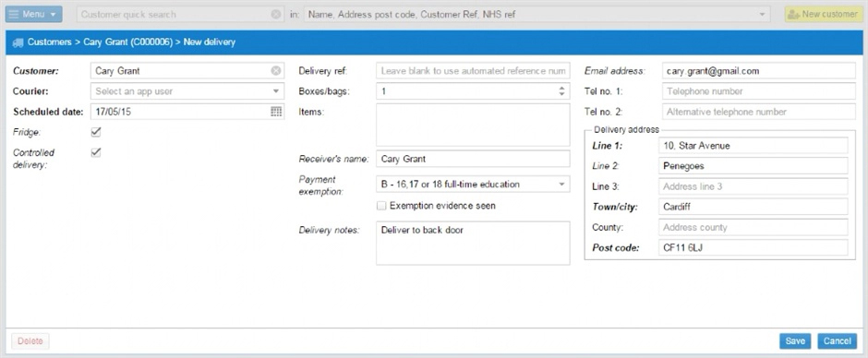Screen dimensions: 868x358
Task: Click the Tel no. 1 field
Action: coord(758,91)
